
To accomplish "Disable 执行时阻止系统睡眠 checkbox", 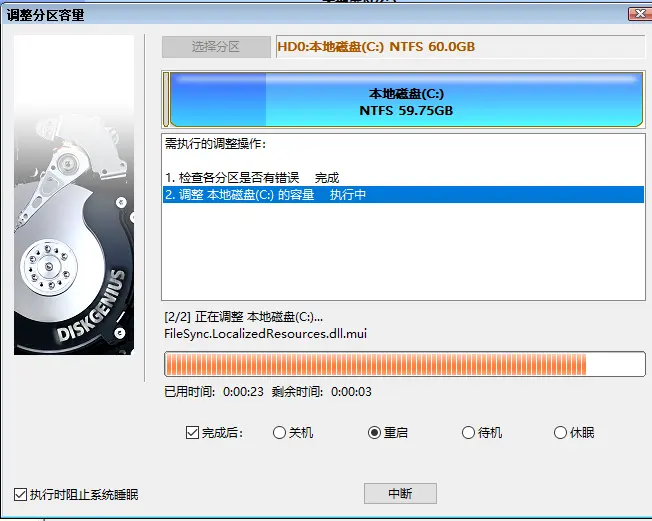I will point(21,494).
